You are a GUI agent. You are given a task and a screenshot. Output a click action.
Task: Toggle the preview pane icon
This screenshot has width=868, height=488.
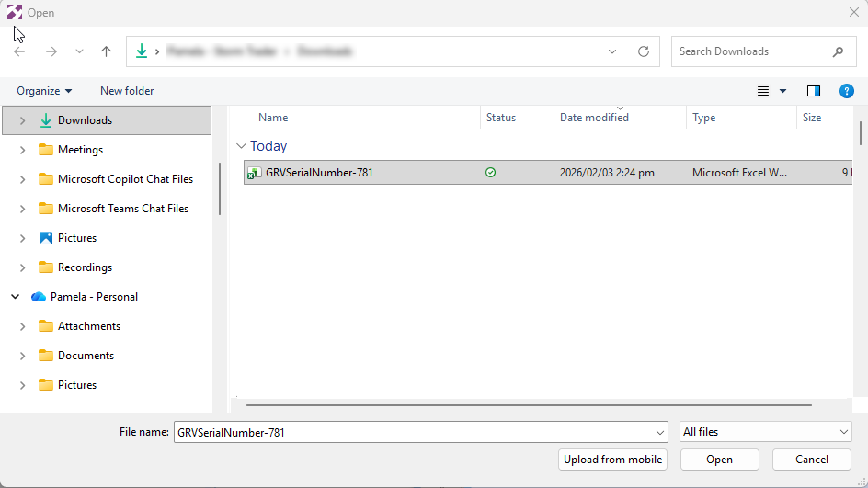[x=813, y=91]
